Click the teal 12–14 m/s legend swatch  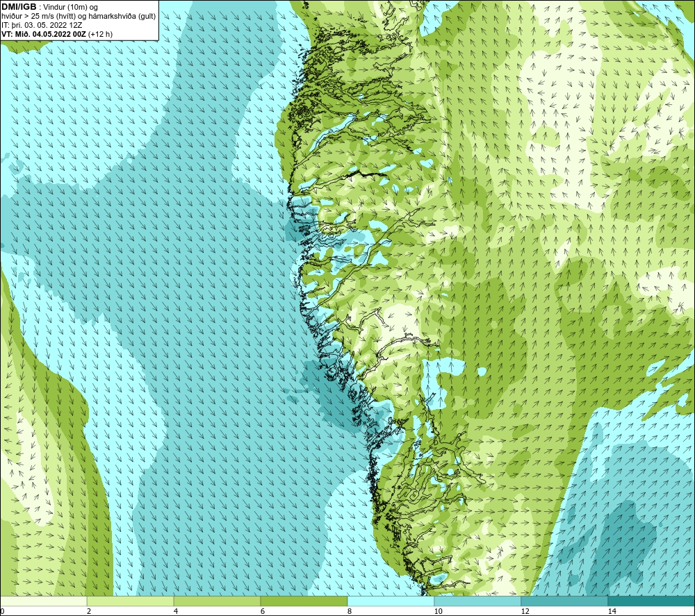point(564,601)
